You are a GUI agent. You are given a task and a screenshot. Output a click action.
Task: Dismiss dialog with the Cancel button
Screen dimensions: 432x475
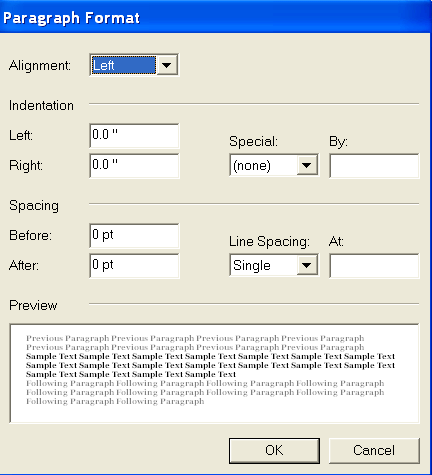tap(374, 451)
